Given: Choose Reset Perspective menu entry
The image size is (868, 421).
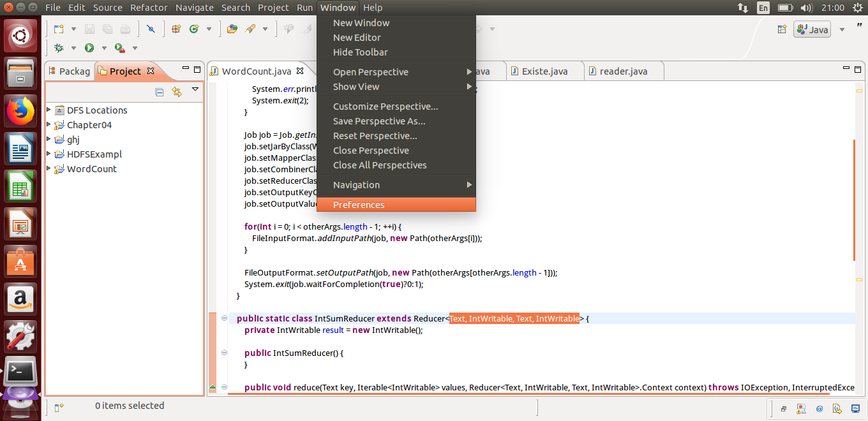Looking at the screenshot, I should (396, 136).
